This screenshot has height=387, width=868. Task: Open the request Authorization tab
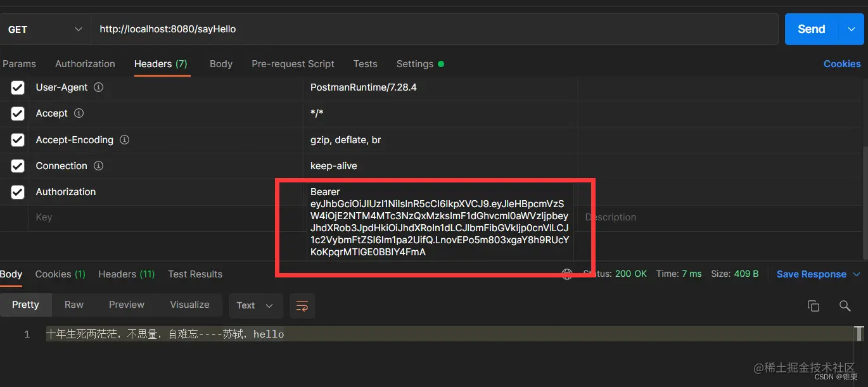[x=85, y=63]
